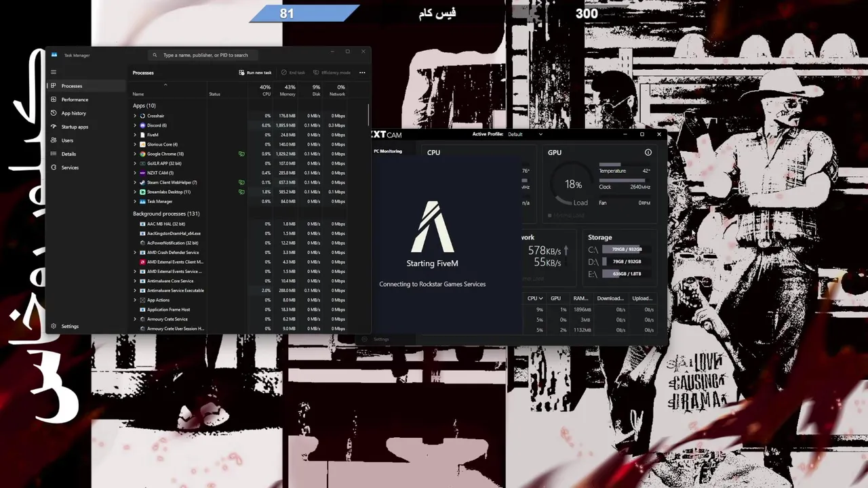Click the Efficiency mode button
The image size is (868, 488).
tap(332, 73)
